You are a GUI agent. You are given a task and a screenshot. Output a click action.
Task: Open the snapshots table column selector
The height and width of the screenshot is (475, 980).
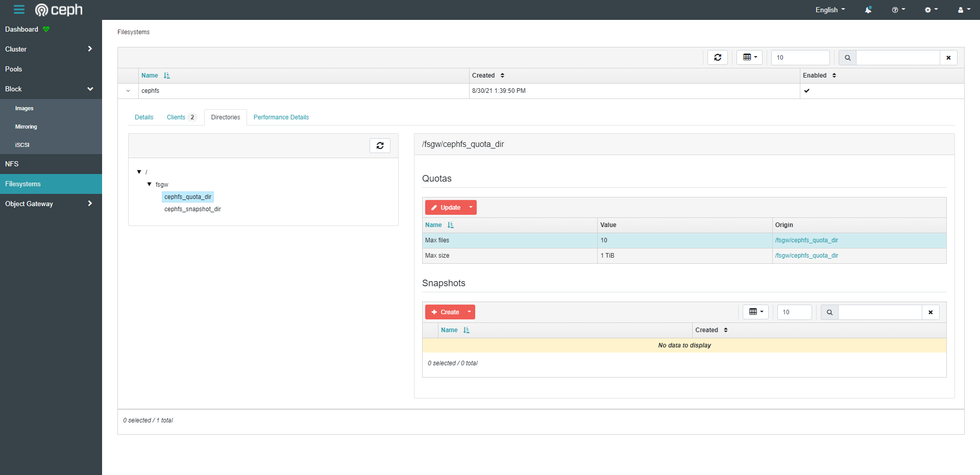[x=755, y=312]
